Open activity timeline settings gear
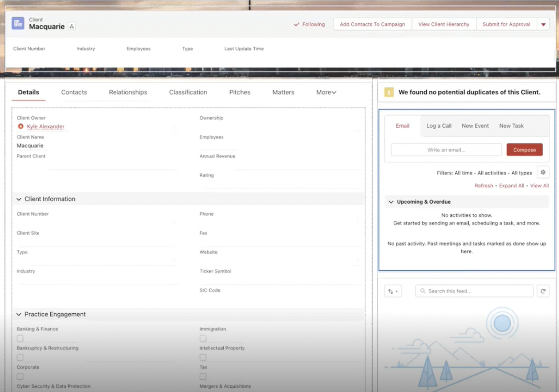The width and height of the screenshot is (559, 392). tap(543, 172)
